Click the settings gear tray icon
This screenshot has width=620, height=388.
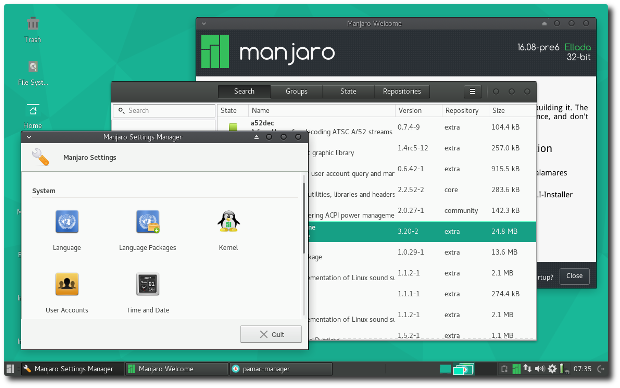point(552,369)
